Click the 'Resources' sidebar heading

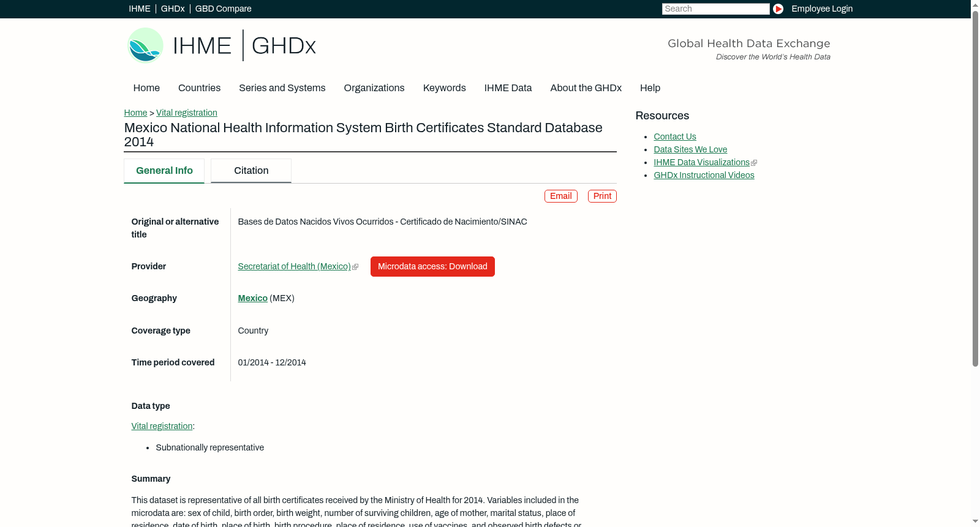(x=662, y=116)
